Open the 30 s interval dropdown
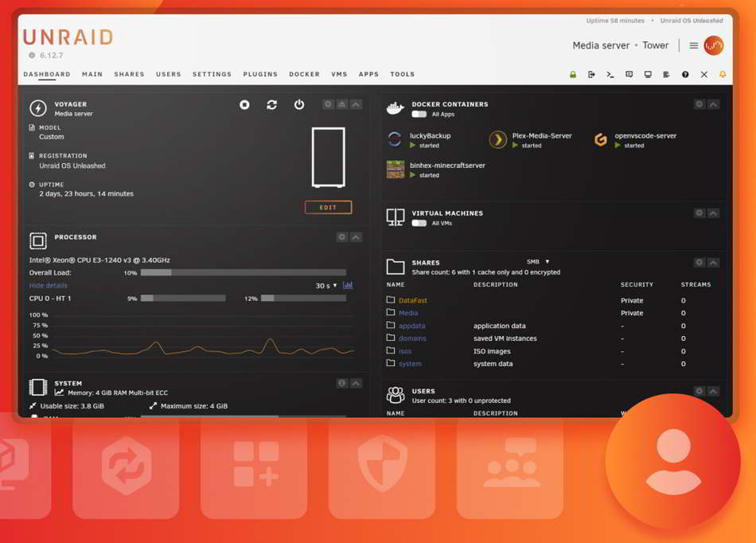Image resolution: width=756 pixels, height=543 pixels. click(x=326, y=286)
